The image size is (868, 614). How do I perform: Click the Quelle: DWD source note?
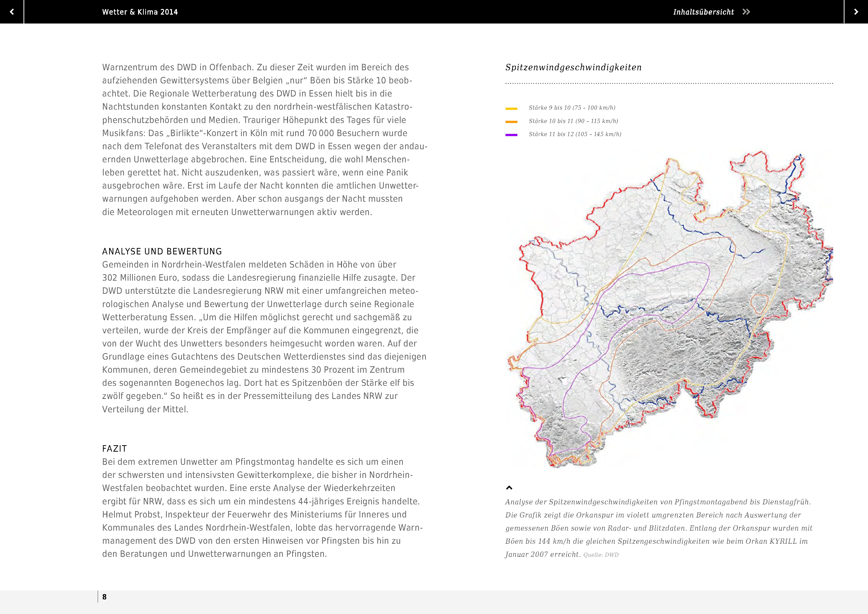pos(601,555)
